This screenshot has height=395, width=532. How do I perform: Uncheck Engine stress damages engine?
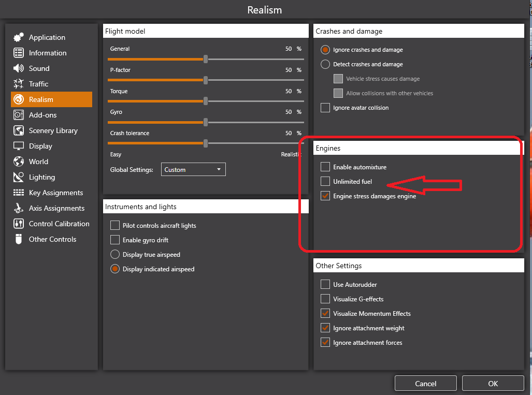[325, 196]
